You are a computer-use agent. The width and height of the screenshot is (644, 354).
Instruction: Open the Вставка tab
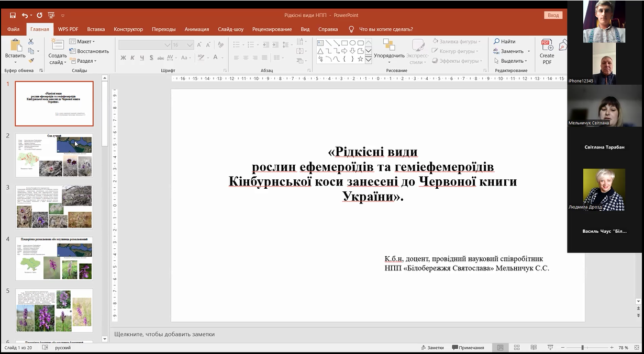click(96, 29)
